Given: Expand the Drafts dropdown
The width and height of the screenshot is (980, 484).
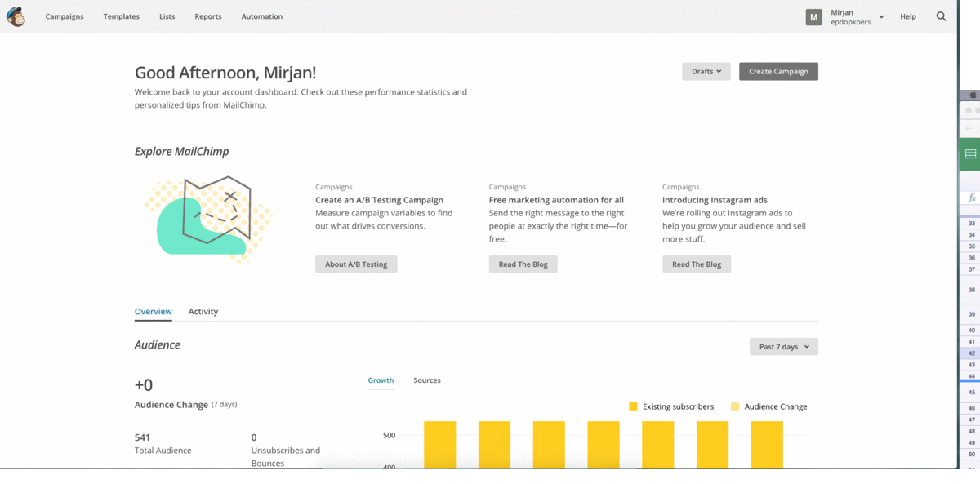Looking at the screenshot, I should tap(706, 72).
